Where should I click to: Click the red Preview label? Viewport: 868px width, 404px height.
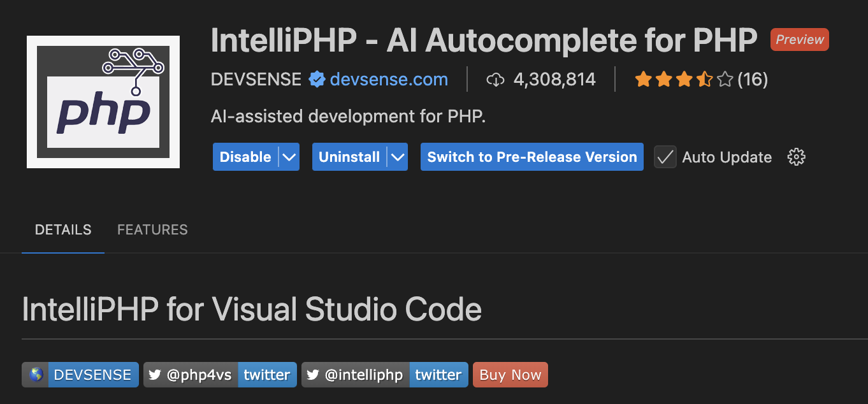(x=800, y=40)
